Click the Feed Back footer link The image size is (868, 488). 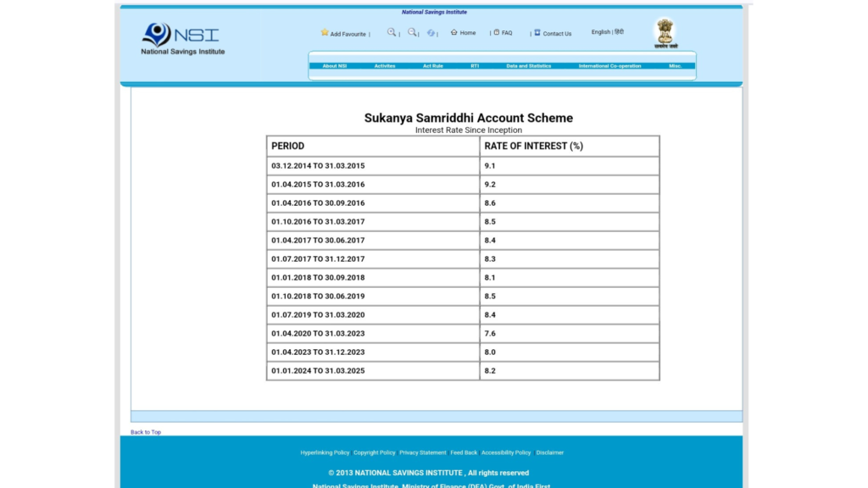464,452
